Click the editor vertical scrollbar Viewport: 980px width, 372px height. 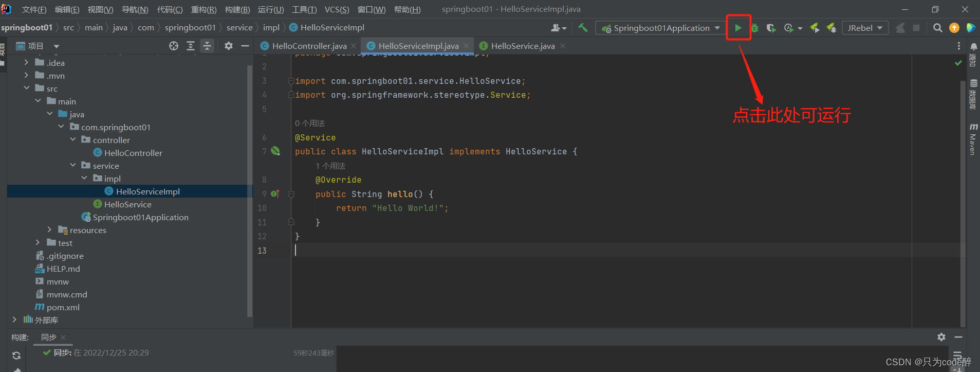click(963, 203)
